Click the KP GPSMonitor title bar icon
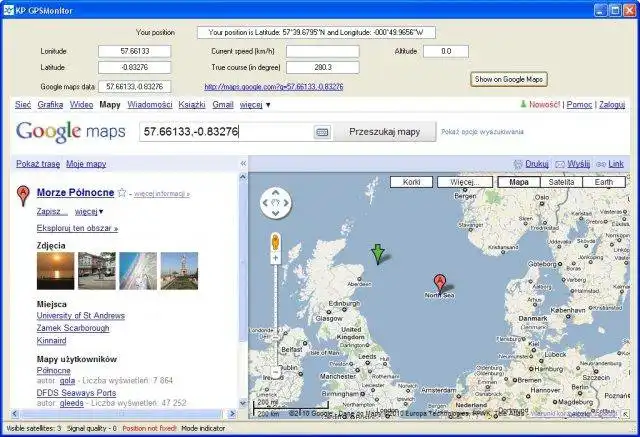 click(x=9, y=10)
